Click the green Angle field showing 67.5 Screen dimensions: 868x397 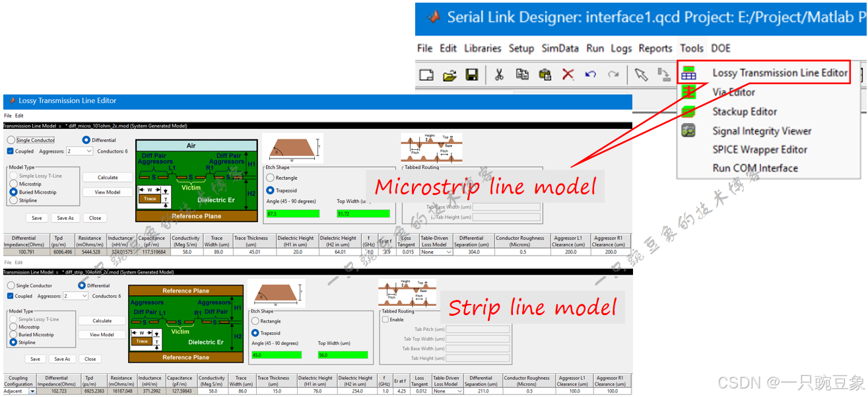point(292,214)
